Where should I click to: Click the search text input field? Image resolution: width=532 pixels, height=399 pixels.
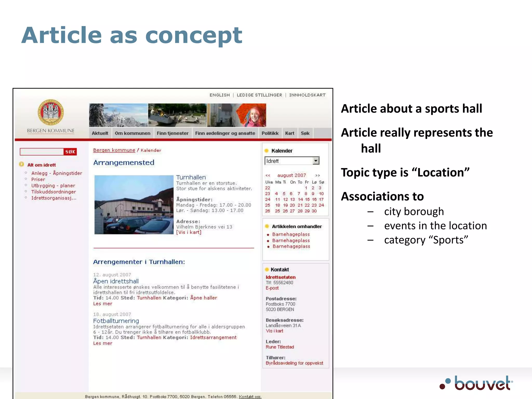coord(42,152)
